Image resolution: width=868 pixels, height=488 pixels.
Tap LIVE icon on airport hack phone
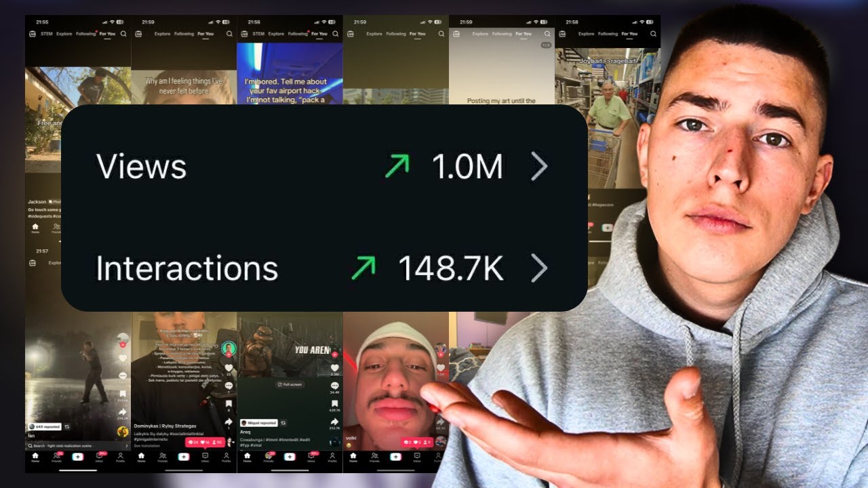(x=244, y=33)
